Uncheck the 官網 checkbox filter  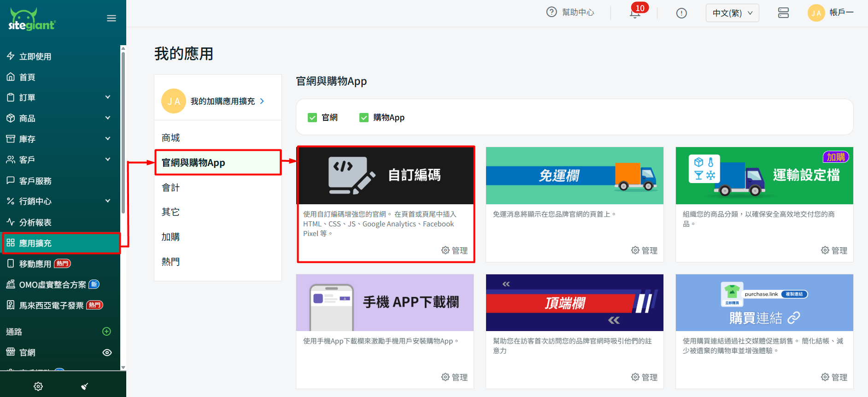pos(312,118)
